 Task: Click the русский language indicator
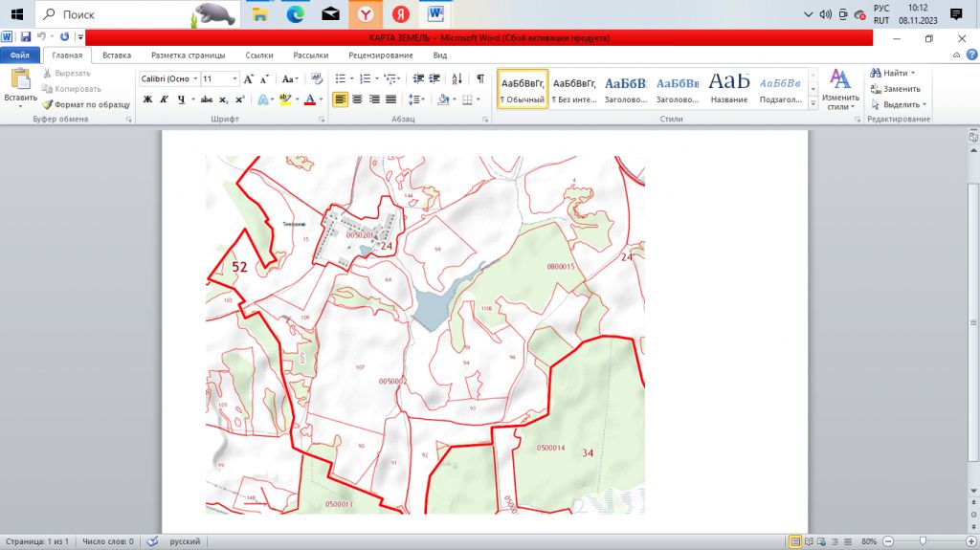click(185, 541)
